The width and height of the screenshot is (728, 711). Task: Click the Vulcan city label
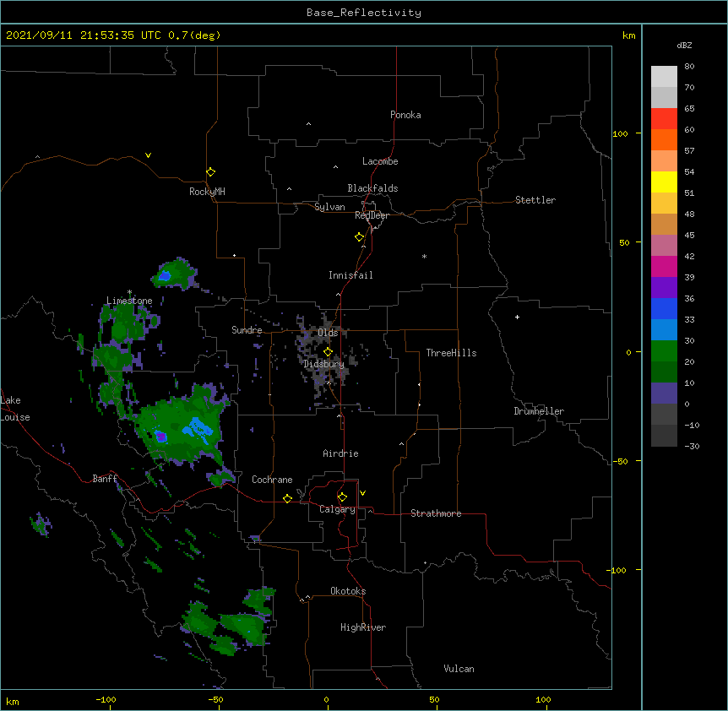459,669
